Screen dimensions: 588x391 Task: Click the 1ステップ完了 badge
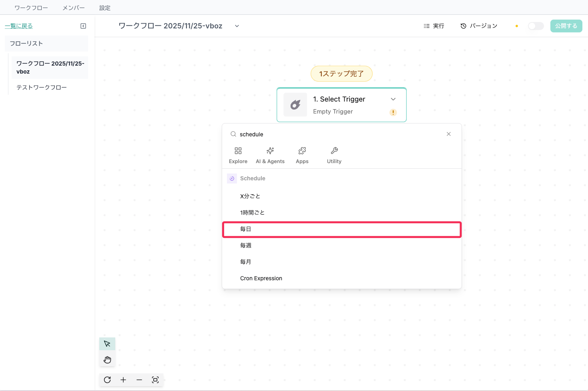[x=341, y=74]
